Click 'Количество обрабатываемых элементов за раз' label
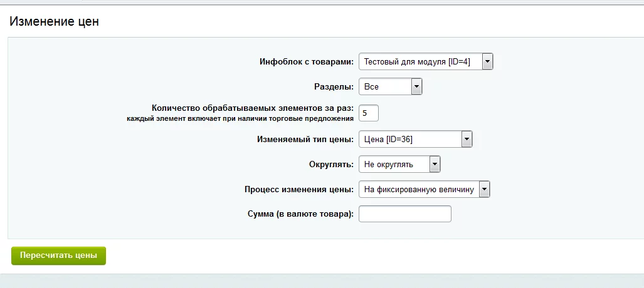Viewport: 644px width, 288px height. coord(253,108)
